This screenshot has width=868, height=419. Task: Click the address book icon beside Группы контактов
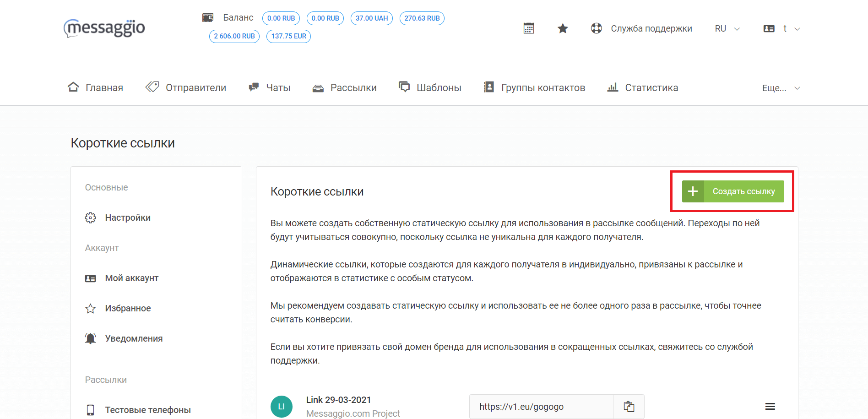[489, 87]
